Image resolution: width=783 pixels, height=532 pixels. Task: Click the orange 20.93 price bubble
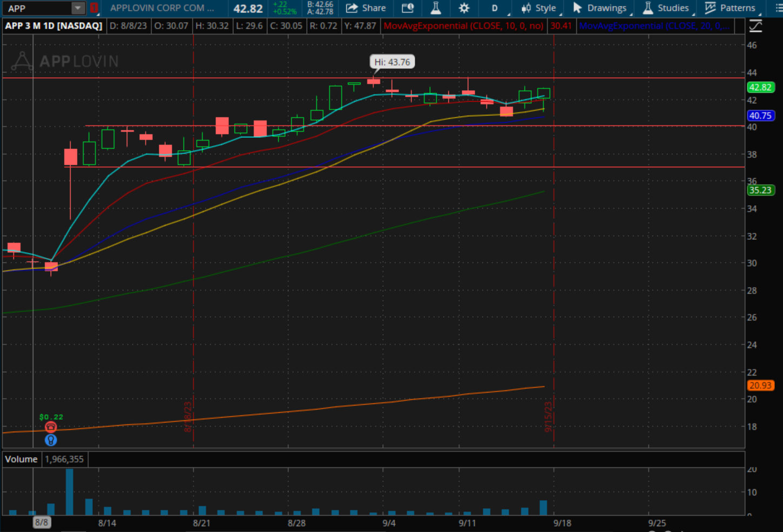click(760, 386)
